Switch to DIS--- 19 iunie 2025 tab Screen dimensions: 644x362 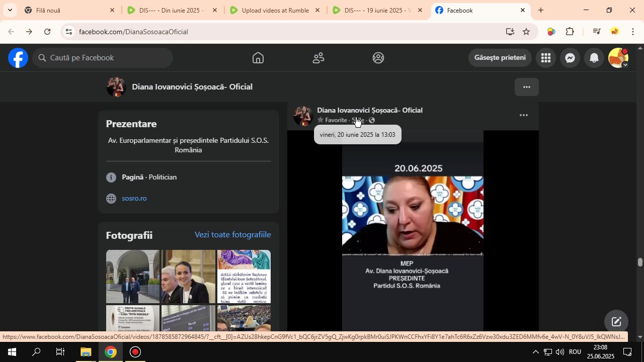click(377, 10)
